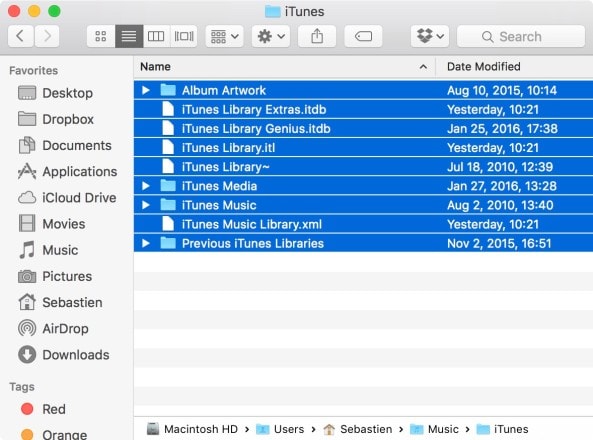This screenshot has height=440, width=593.
Task: Select the iTunes Library.itl file icon
Action: pyautogui.click(x=168, y=147)
